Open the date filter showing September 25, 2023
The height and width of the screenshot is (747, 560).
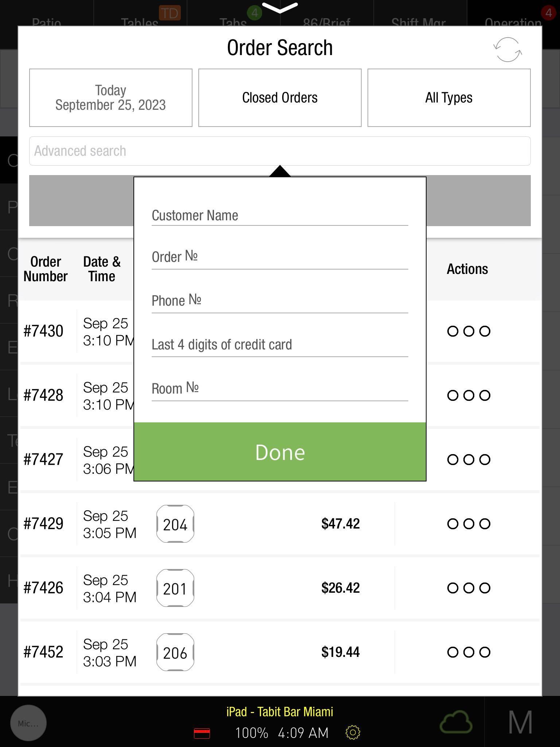111,98
